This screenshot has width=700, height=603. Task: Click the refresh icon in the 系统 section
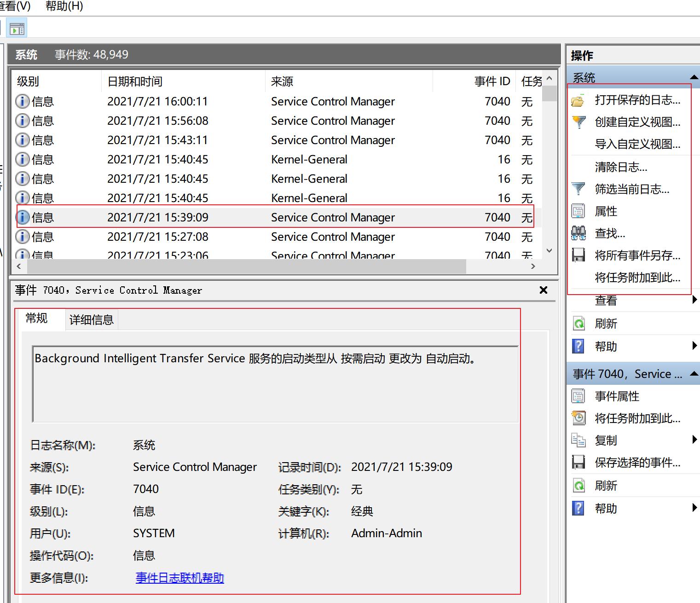[579, 324]
